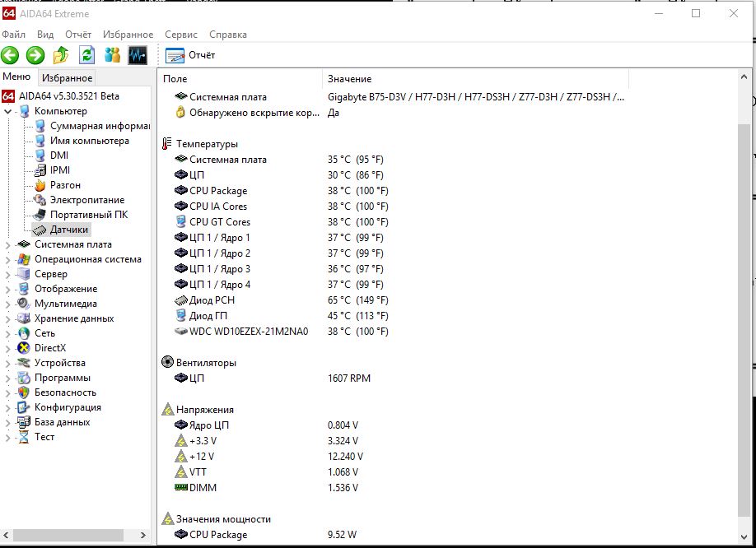Switch to the Меню tab
Screen dimensions: 756x548
click(16, 77)
